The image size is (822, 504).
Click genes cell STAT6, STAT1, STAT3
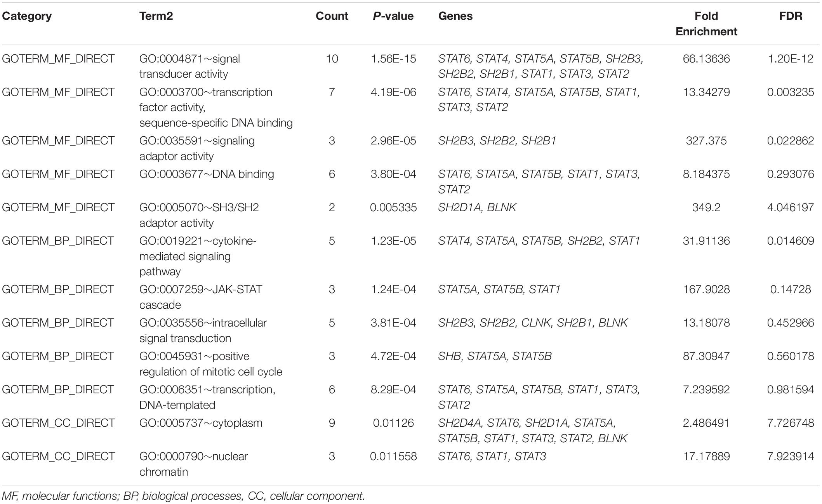click(492, 457)
